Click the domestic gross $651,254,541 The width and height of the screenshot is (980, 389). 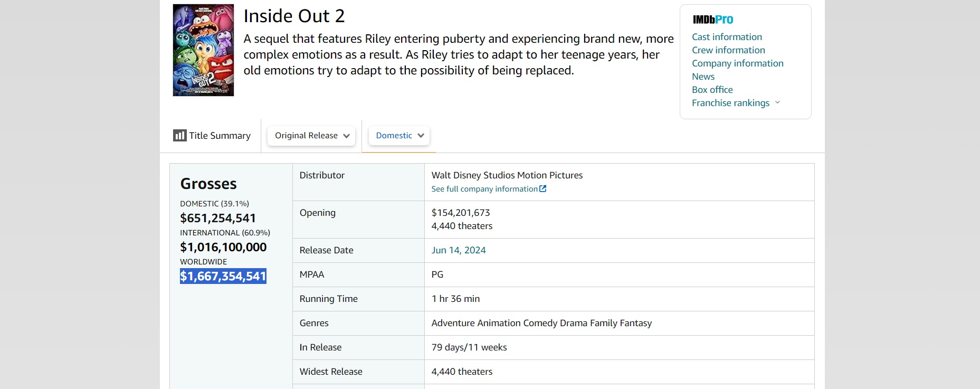218,218
